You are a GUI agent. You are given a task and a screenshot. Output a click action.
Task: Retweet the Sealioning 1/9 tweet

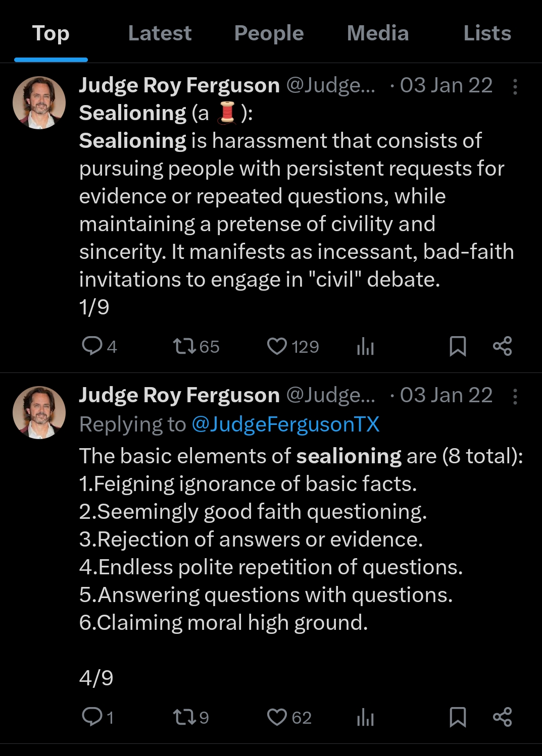click(184, 346)
